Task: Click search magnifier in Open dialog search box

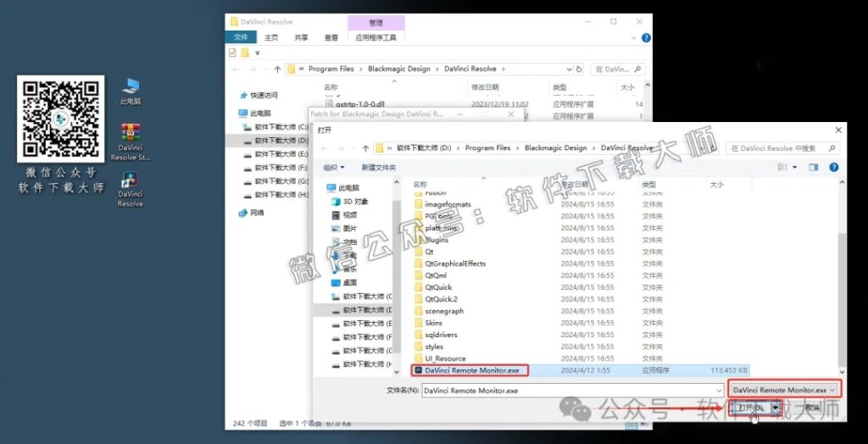Action: coord(832,148)
